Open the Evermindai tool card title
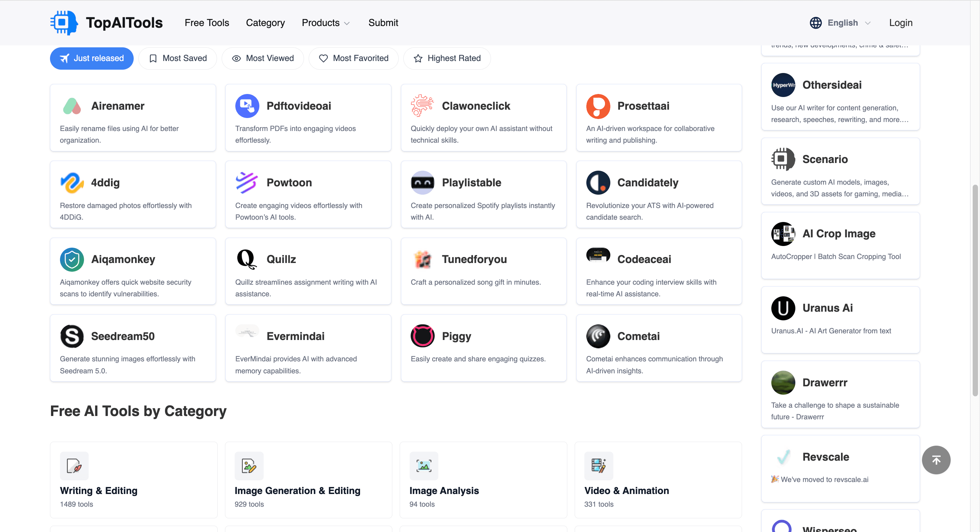The height and width of the screenshot is (532, 980). point(296,336)
